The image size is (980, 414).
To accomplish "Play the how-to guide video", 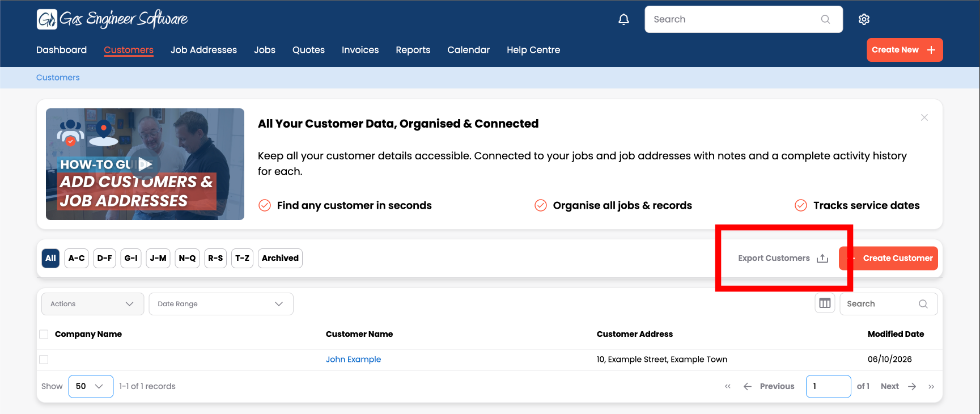I will pyautogui.click(x=145, y=164).
